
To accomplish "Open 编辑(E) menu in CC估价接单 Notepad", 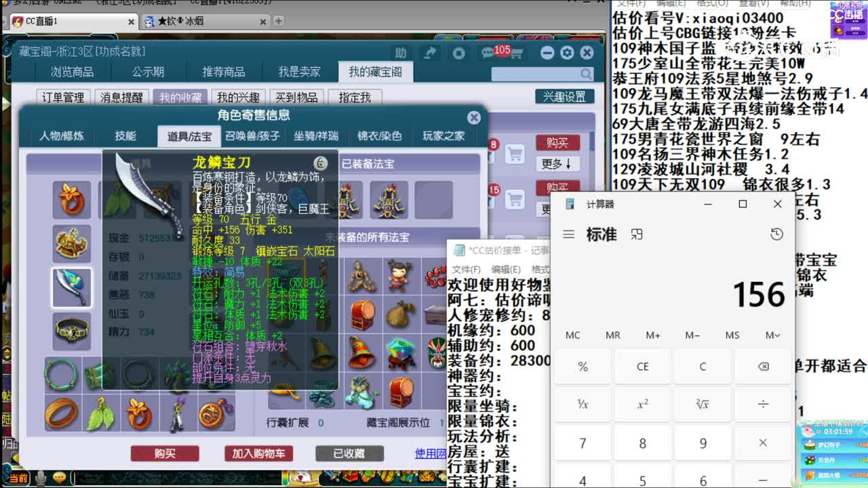I will pos(506,269).
